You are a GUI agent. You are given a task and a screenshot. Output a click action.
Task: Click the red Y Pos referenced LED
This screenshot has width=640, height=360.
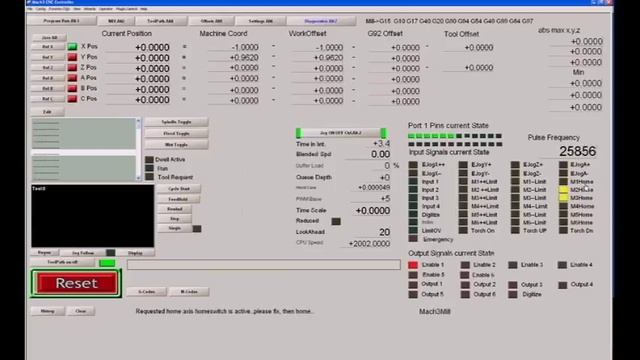(x=72, y=57)
